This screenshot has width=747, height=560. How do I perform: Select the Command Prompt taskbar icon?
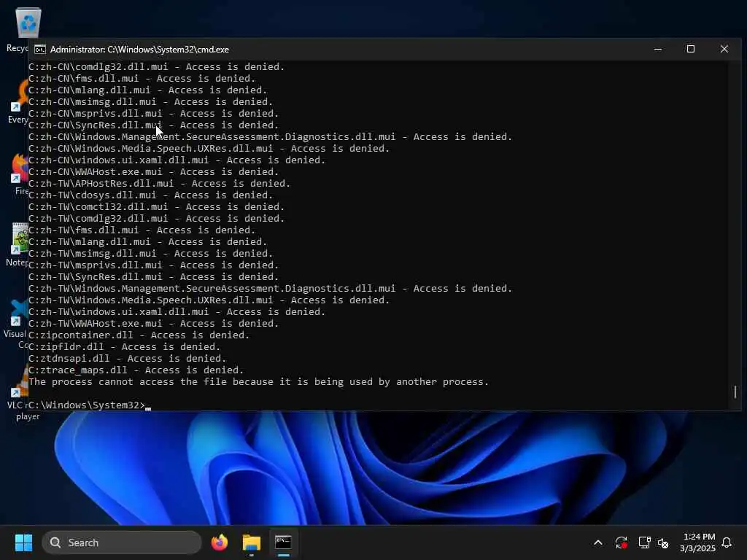point(283,542)
